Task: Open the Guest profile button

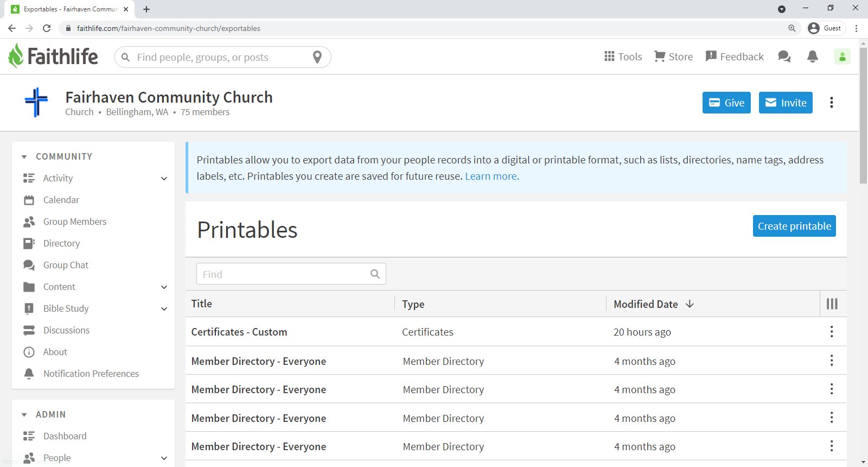Action: 826,28
